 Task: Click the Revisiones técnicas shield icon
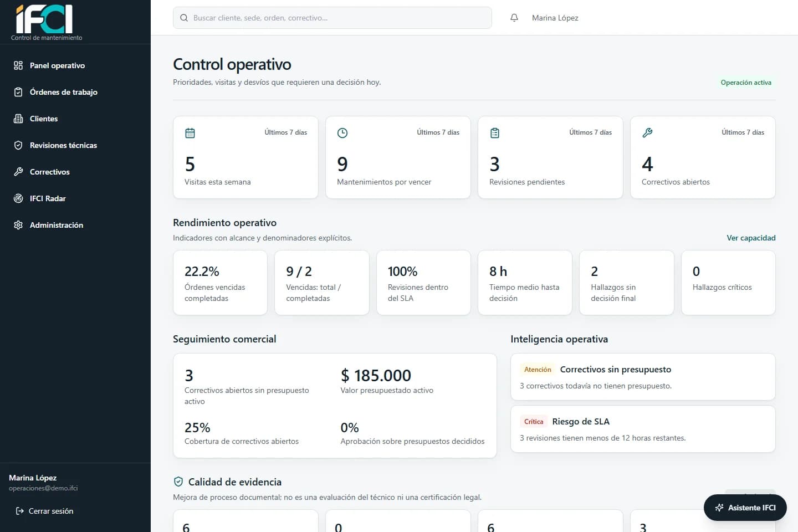point(18,145)
